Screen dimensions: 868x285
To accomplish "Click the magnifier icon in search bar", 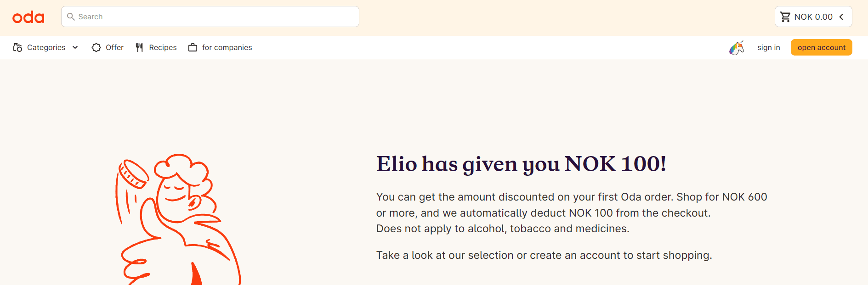I will coord(71,17).
